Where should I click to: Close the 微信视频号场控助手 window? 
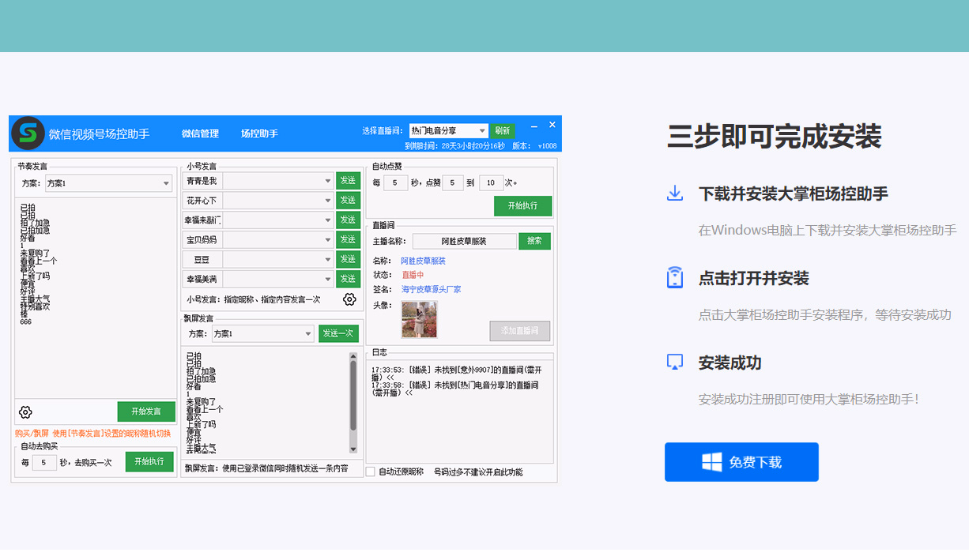point(552,125)
